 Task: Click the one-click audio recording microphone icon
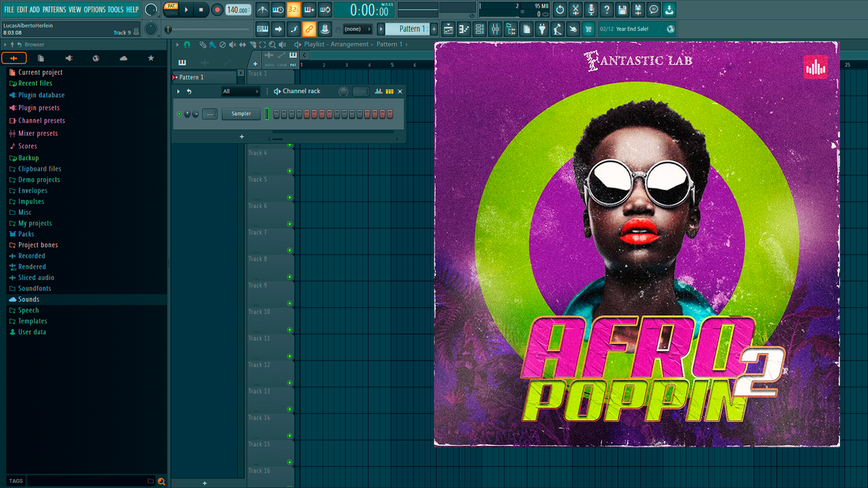pyautogui.click(x=591, y=10)
